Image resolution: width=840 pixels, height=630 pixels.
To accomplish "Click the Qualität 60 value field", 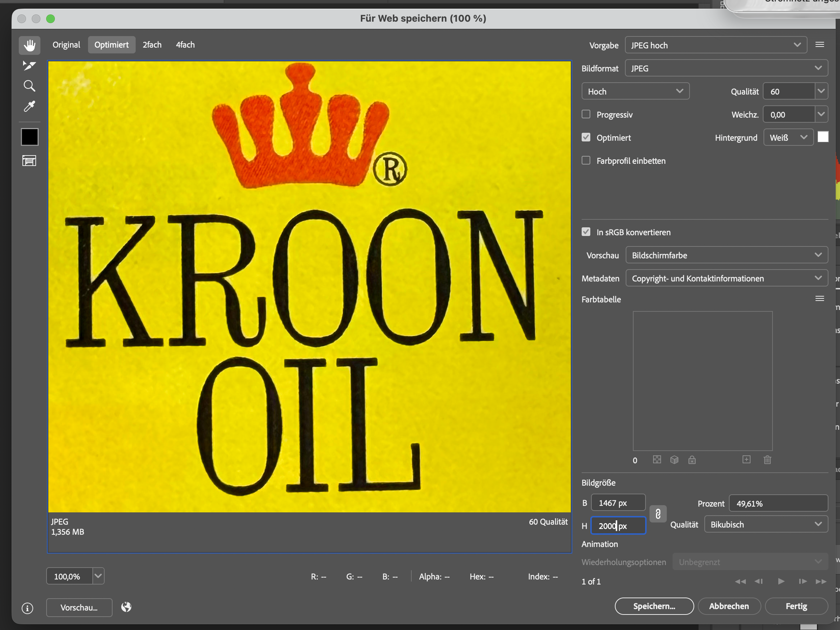I will pyautogui.click(x=789, y=92).
